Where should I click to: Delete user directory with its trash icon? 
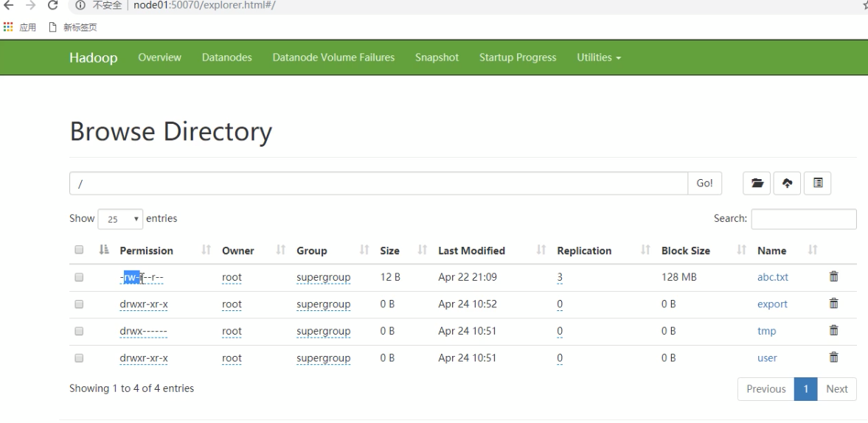tap(833, 357)
